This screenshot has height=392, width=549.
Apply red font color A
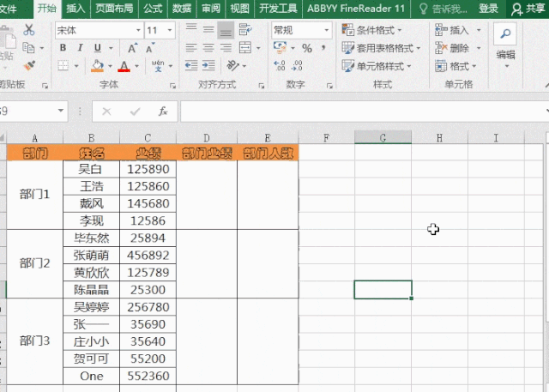tap(124, 66)
